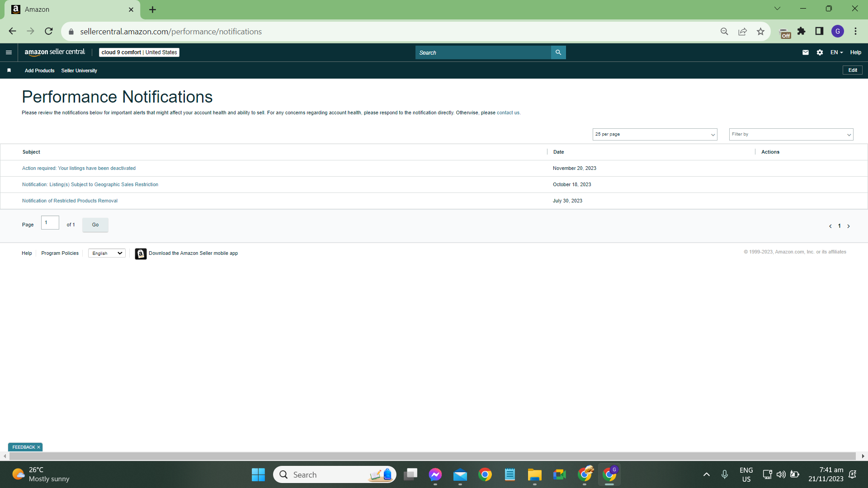
Task: Click the Seller Central search field
Action: (483, 52)
